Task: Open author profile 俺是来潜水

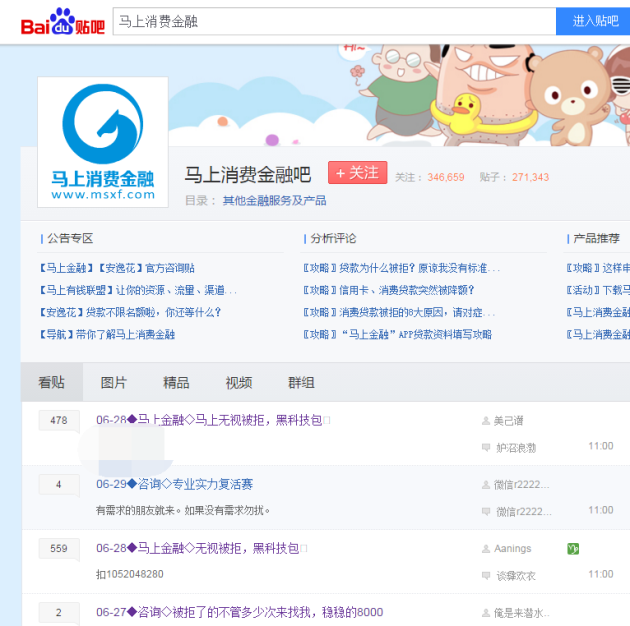Action: pyautogui.click(x=521, y=613)
